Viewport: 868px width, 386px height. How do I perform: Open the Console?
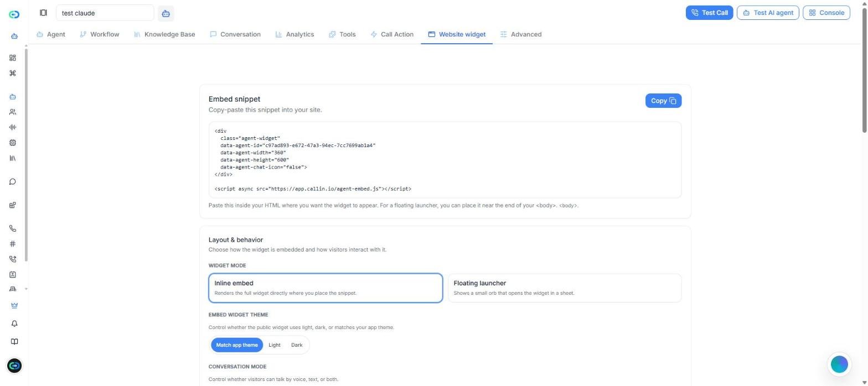(826, 13)
